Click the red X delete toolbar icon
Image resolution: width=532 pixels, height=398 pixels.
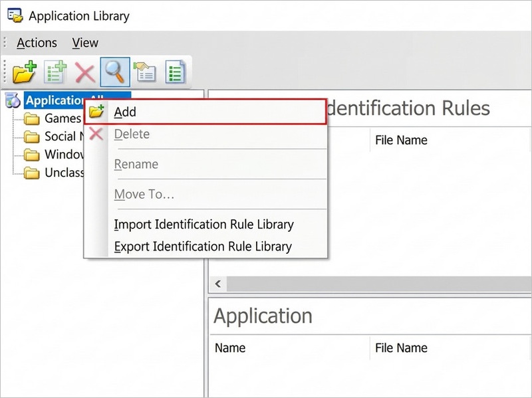tap(85, 72)
